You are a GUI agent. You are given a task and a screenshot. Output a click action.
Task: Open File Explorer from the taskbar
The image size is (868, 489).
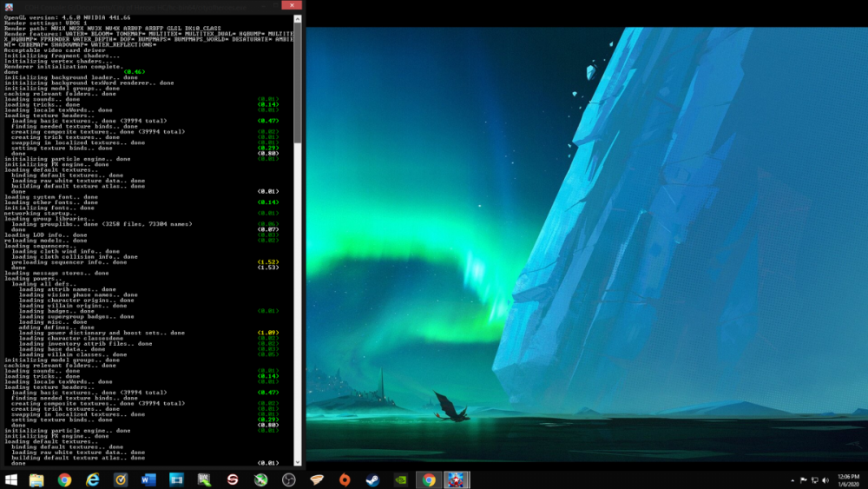click(36, 479)
